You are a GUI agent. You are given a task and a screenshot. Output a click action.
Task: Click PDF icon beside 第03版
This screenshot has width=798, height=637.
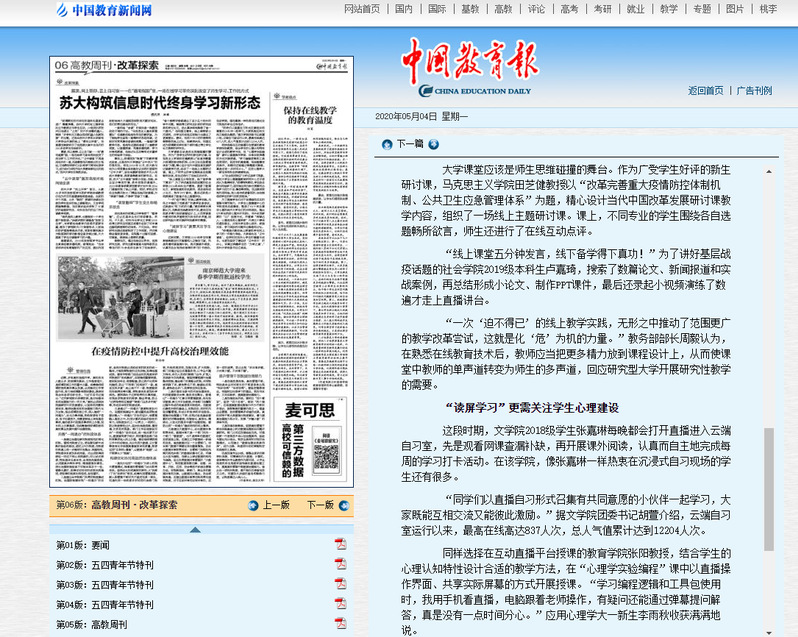[340, 584]
